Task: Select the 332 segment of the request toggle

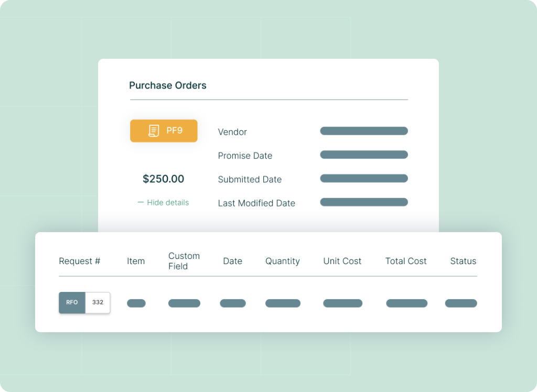Action: (98, 302)
